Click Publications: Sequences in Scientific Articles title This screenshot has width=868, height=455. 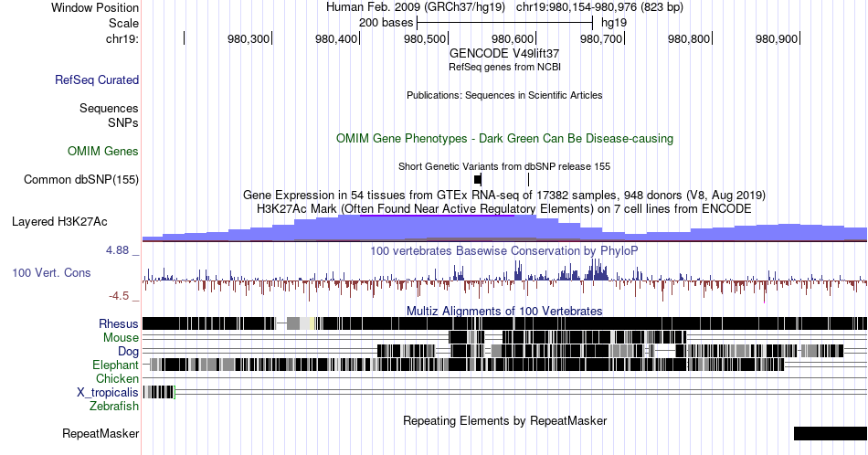(504, 95)
